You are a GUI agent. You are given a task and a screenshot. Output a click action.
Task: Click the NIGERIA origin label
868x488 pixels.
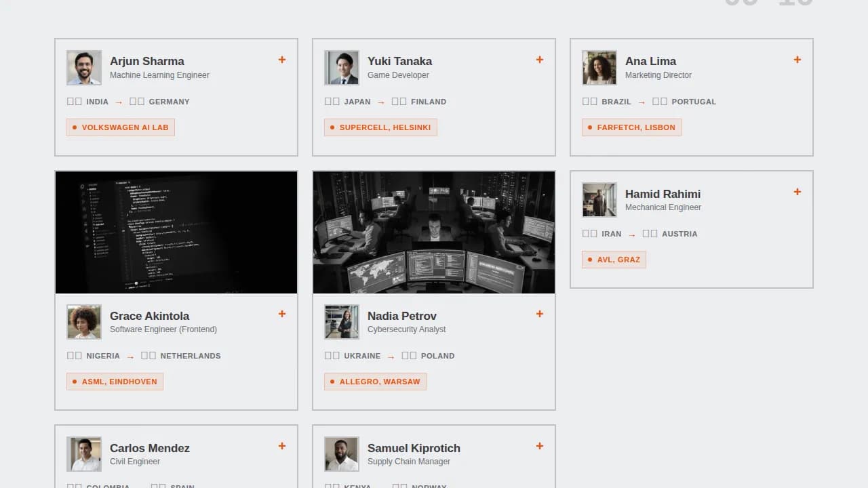[103, 356]
